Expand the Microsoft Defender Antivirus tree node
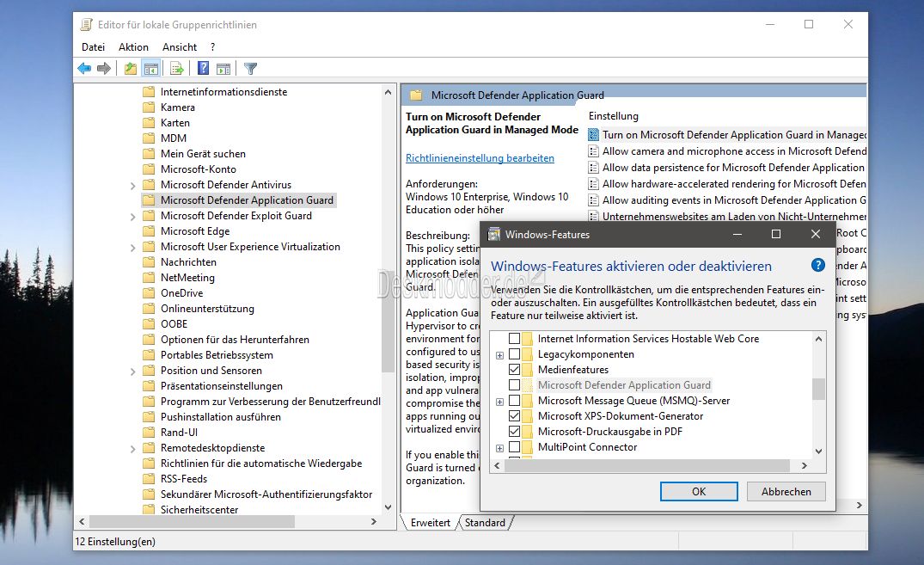The width and height of the screenshot is (924, 565). click(x=133, y=186)
